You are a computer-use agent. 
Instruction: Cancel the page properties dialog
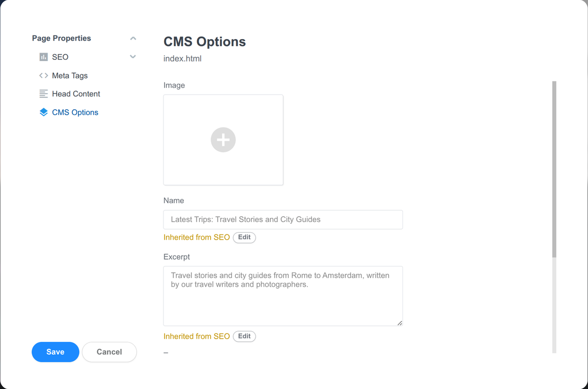(x=109, y=352)
